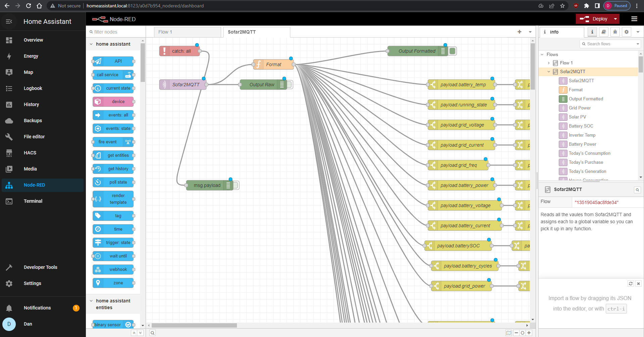
Task: Open Energy dashboard in sidebar
Action: 42,56
